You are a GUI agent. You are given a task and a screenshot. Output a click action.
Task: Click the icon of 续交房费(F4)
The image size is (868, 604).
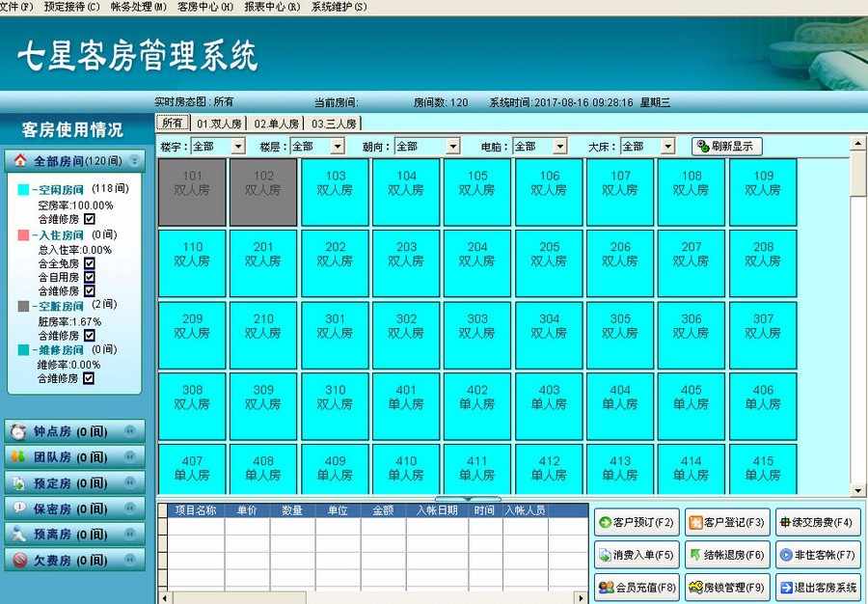pos(785,522)
